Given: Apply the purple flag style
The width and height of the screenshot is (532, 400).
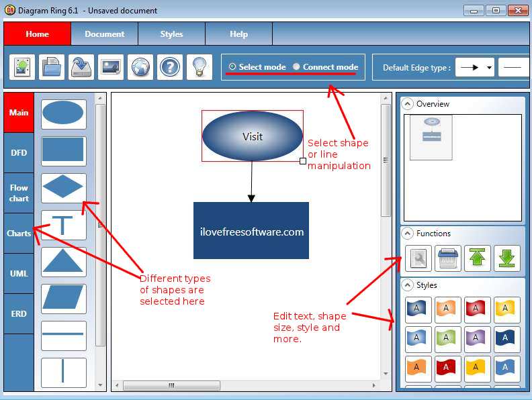Looking at the screenshot, I should pyautogui.click(x=477, y=340).
